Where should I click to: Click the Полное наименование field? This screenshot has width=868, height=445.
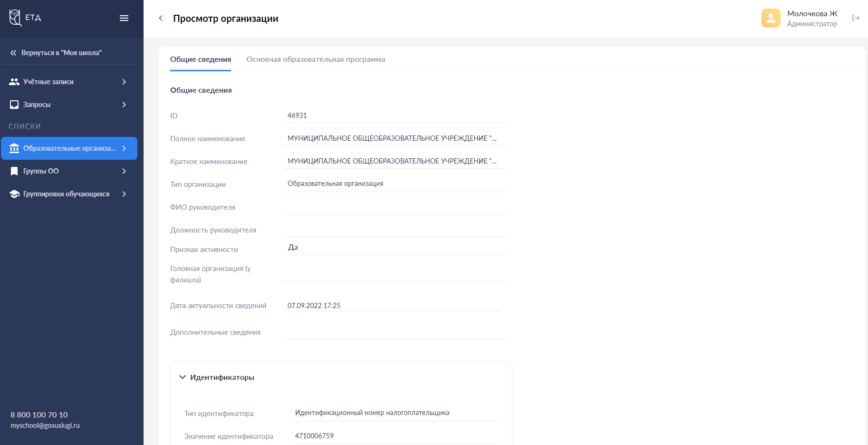pos(395,138)
